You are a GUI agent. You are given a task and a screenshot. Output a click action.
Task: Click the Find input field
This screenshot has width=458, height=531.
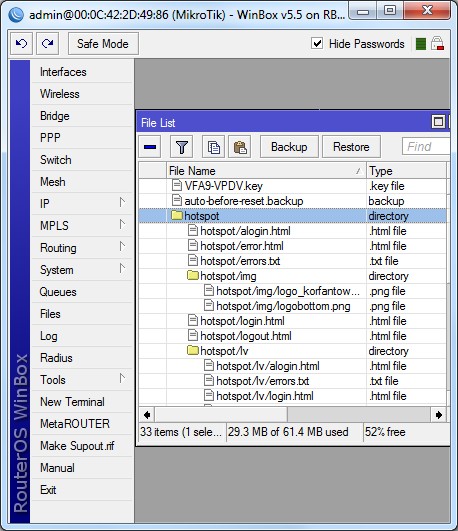pos(426,147)
